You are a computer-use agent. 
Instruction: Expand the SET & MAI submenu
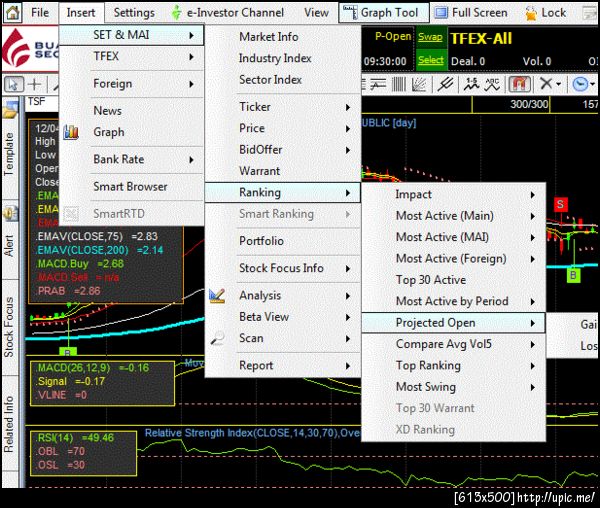coord(132,35)
